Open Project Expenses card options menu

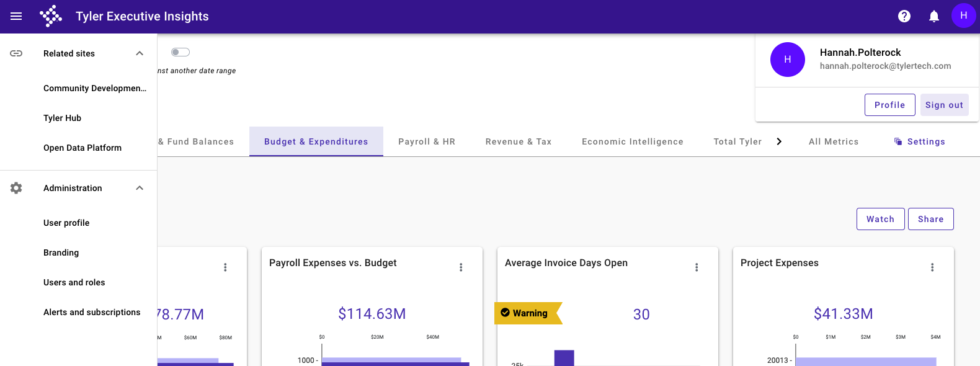932,267
